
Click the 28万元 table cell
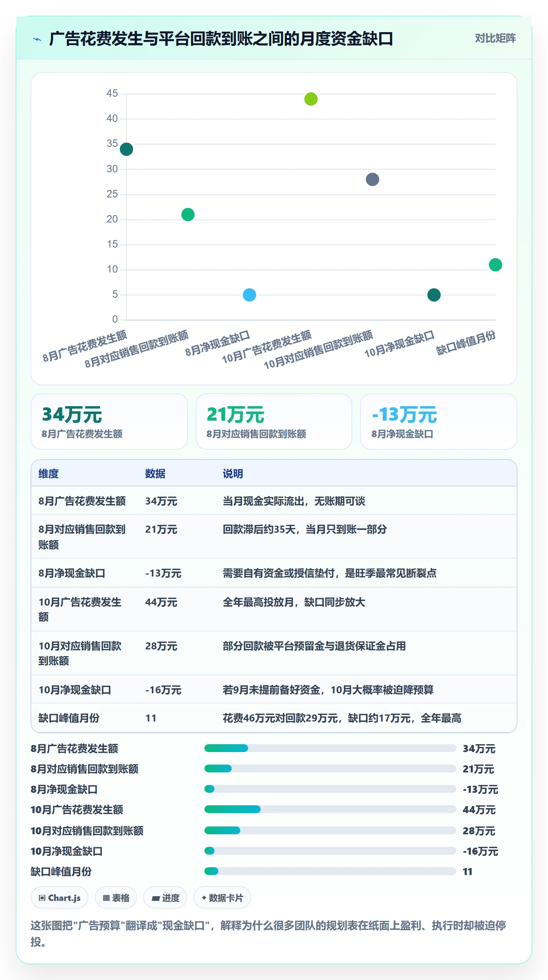point(161,646)
